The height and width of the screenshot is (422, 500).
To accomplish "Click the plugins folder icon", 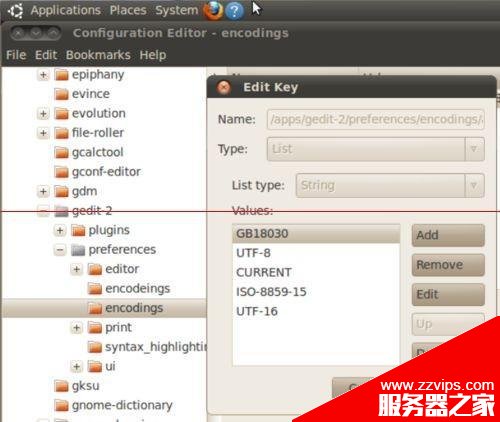I will click(78, 230).
